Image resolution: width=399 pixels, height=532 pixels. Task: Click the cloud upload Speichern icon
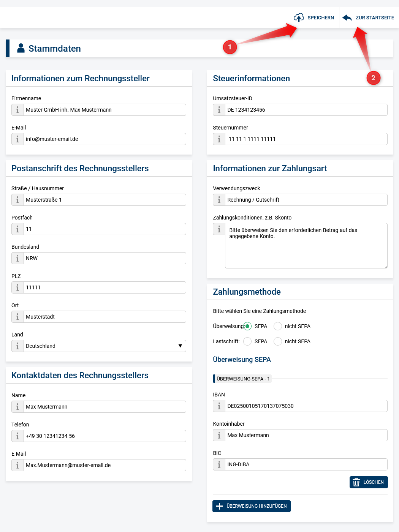click(299, 17)
